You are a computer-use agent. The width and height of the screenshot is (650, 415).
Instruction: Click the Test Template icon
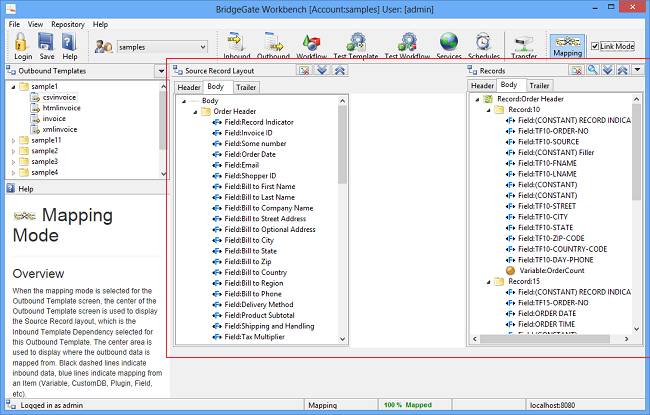tap(356, 46)
